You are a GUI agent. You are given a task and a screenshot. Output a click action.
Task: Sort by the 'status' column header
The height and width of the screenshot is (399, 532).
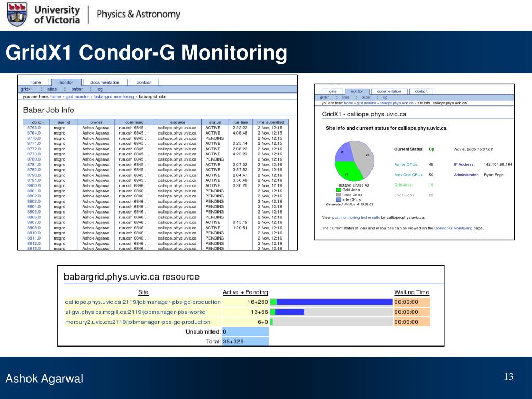click(215, 122)
